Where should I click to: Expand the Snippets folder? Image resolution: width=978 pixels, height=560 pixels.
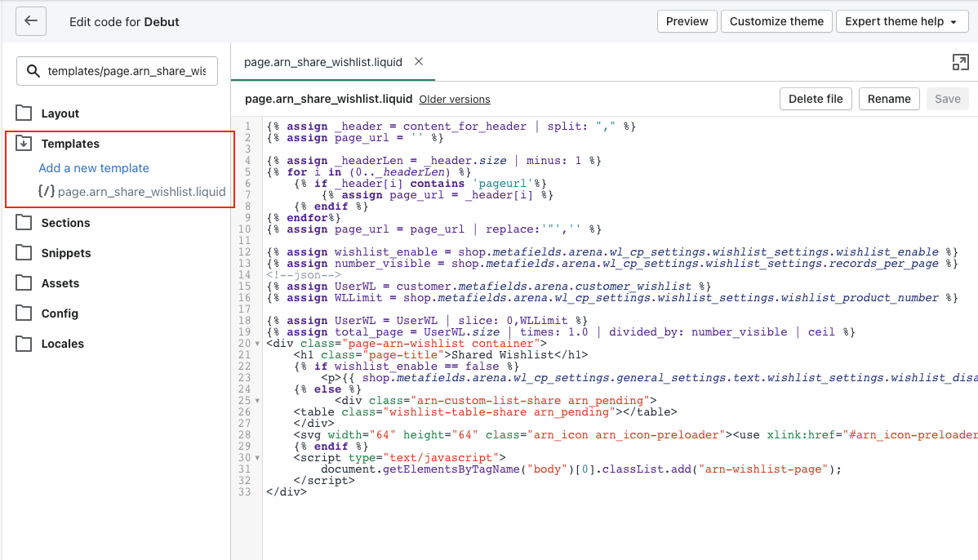click(x=66, y=253)
